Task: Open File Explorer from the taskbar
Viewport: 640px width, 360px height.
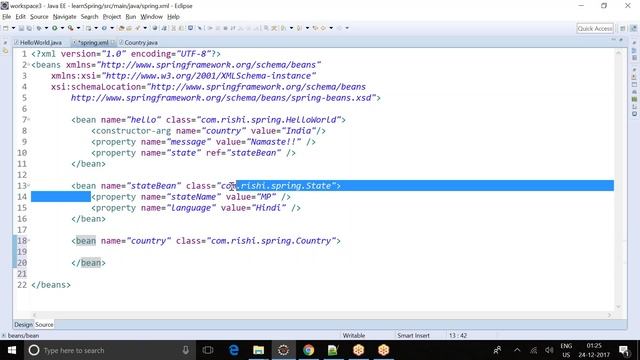Action: 258,350
